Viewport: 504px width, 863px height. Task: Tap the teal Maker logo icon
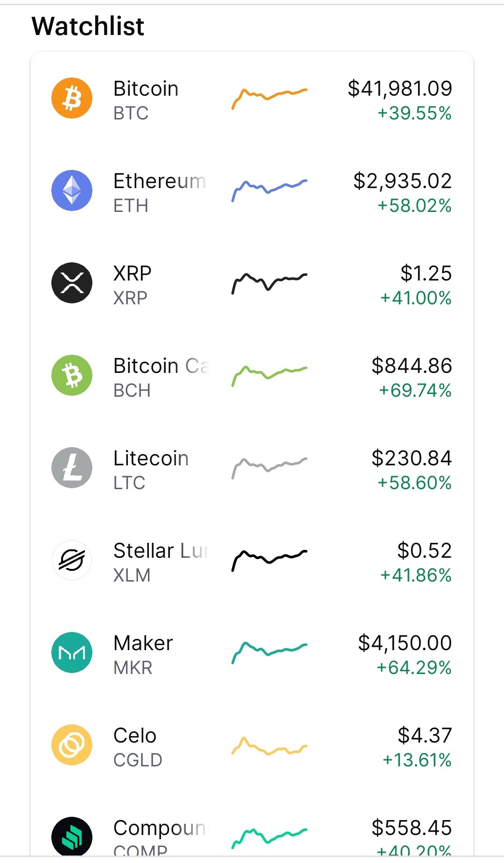pyautogui.click(x=72, y=653)
